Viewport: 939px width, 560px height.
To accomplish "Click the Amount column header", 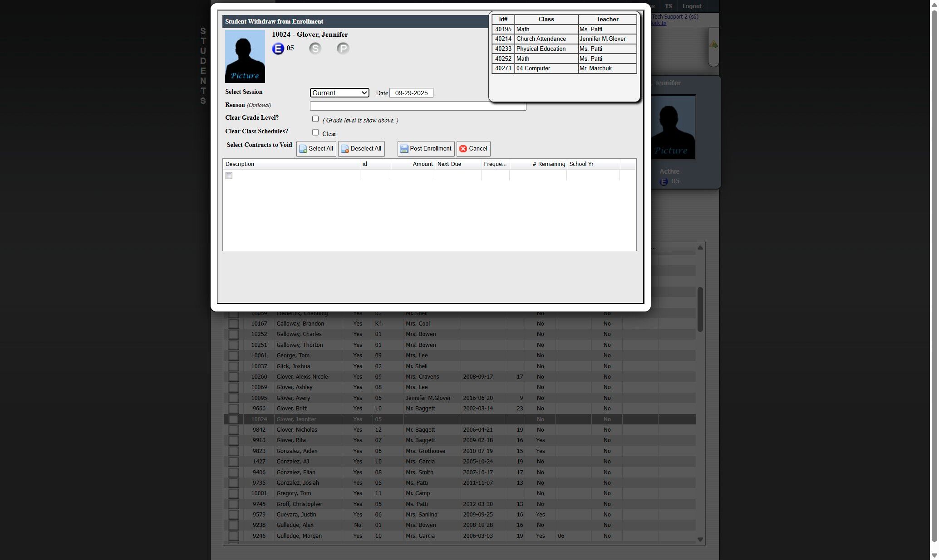I will click(413, 164).
